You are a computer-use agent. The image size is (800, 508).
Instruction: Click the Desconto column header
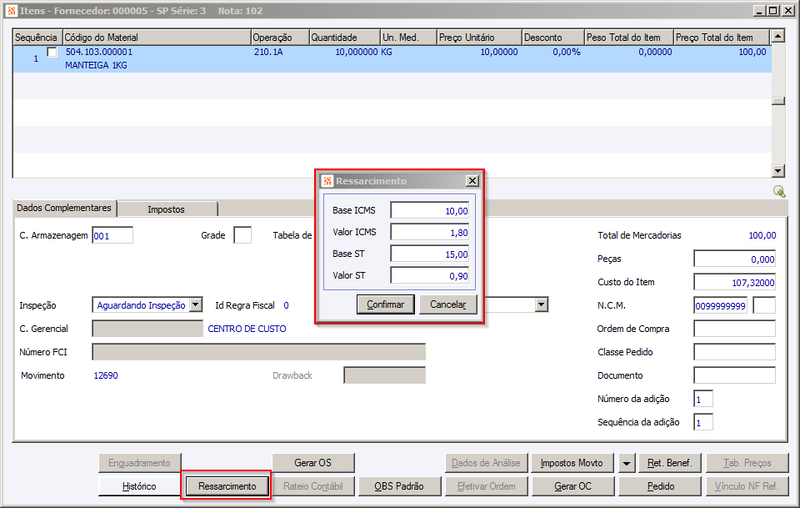click(553, 37)
